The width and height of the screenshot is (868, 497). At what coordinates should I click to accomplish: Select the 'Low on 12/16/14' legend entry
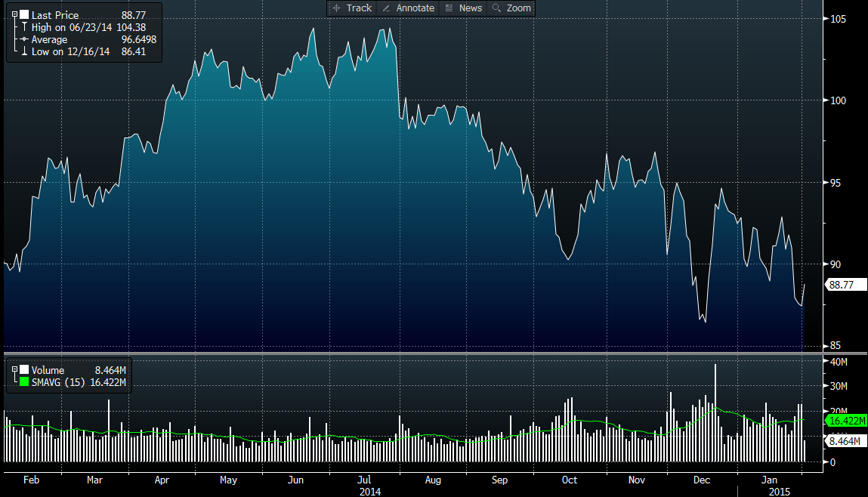pyautogui.click(x=70, y=52)
